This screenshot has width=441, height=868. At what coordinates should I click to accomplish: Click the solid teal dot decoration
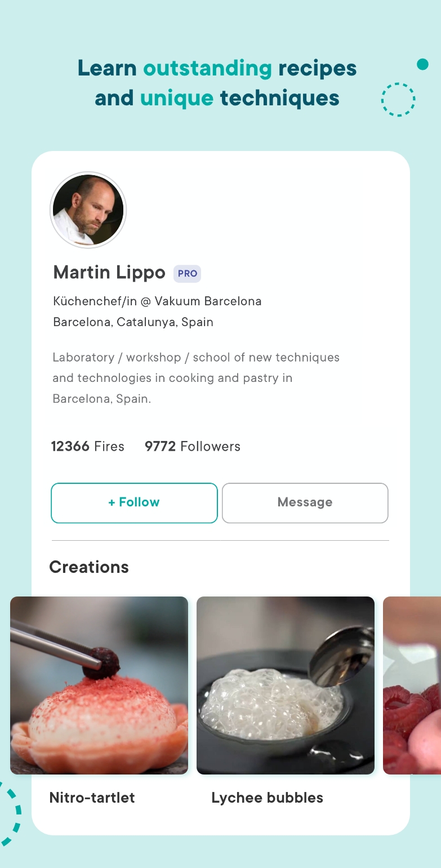point(422,64)
